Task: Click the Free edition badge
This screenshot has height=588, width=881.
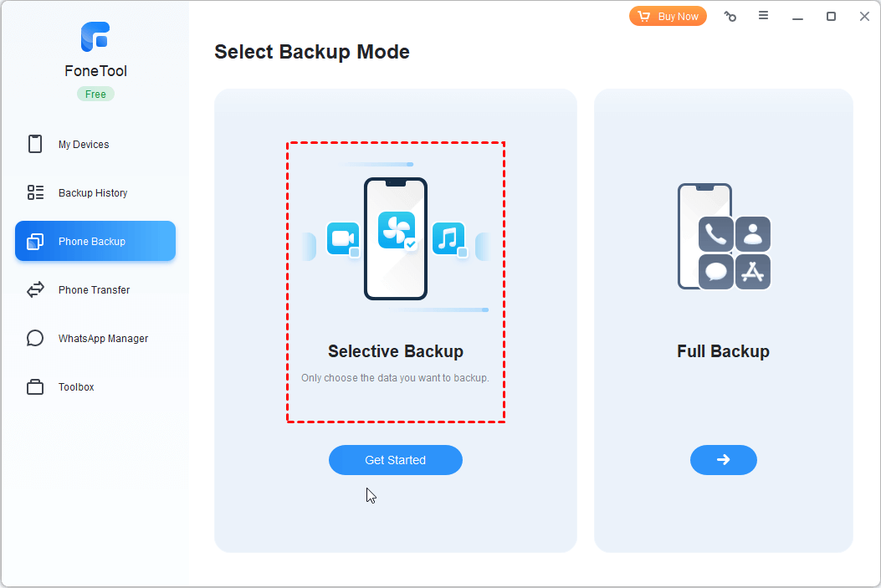Action: click(95, 95)
